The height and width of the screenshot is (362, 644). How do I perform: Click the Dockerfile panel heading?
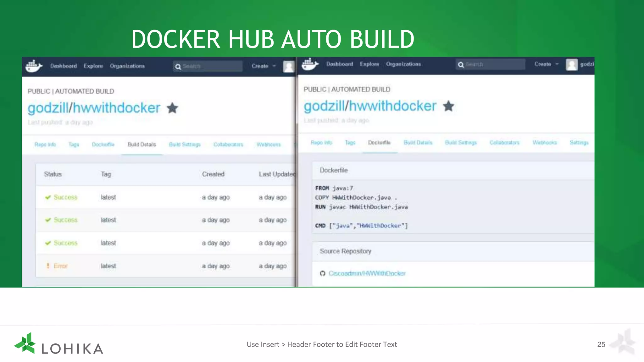334,170
